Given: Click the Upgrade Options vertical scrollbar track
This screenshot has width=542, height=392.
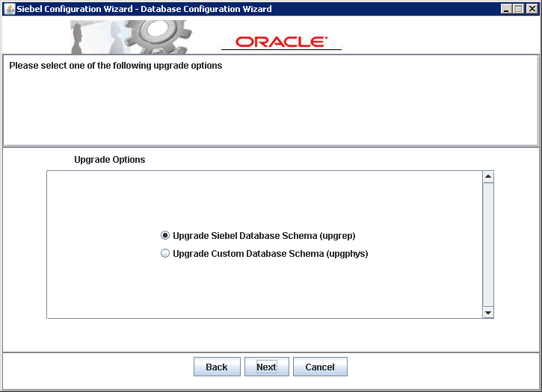Looking at the screenshot, I should pos(488,244).
